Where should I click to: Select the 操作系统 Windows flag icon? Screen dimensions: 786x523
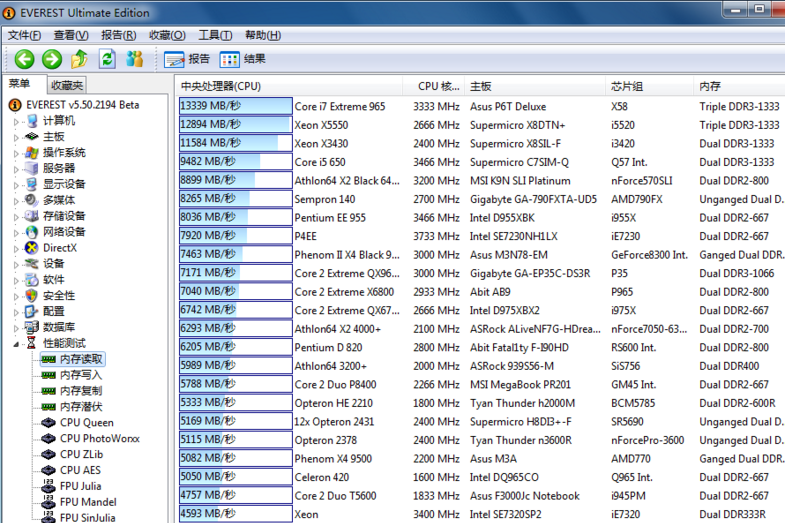[x=32, y=152]
